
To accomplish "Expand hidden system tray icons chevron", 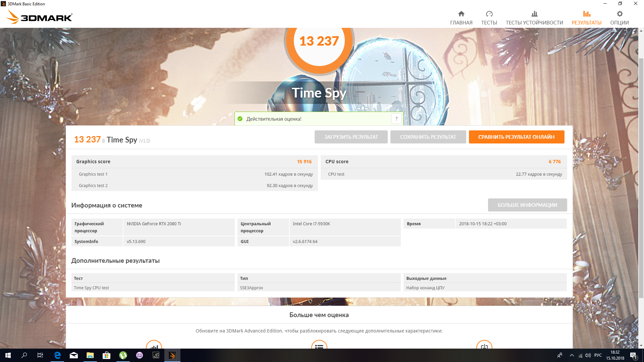I will click(x=572, y=355).
